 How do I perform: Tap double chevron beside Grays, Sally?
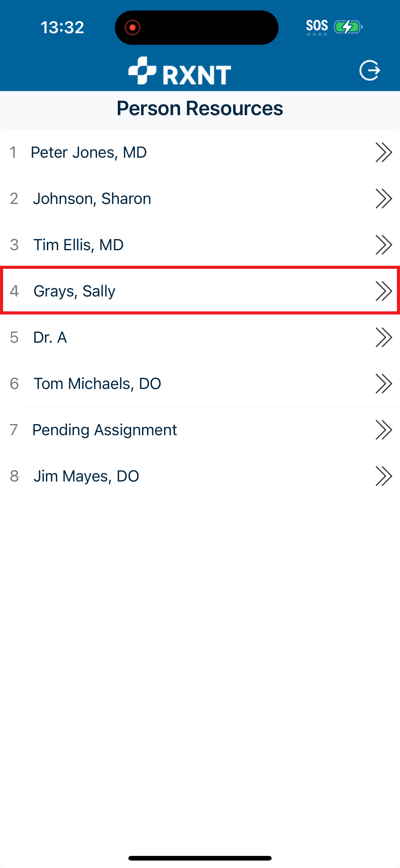[x=384, y=291]
